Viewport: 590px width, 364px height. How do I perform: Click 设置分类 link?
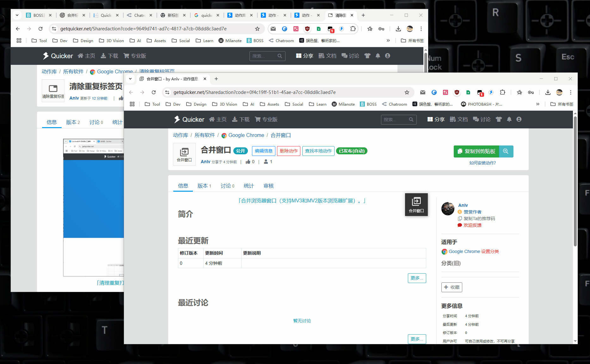tap(490, 251)
